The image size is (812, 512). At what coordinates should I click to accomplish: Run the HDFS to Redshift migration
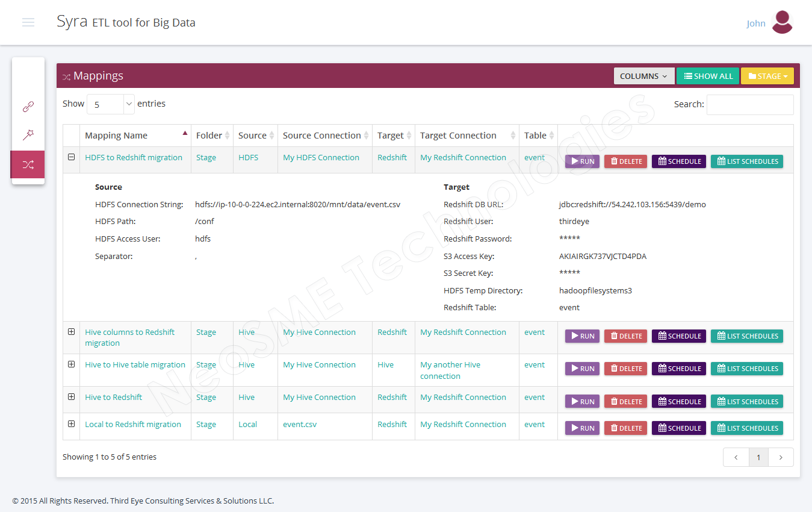point(582,161)
